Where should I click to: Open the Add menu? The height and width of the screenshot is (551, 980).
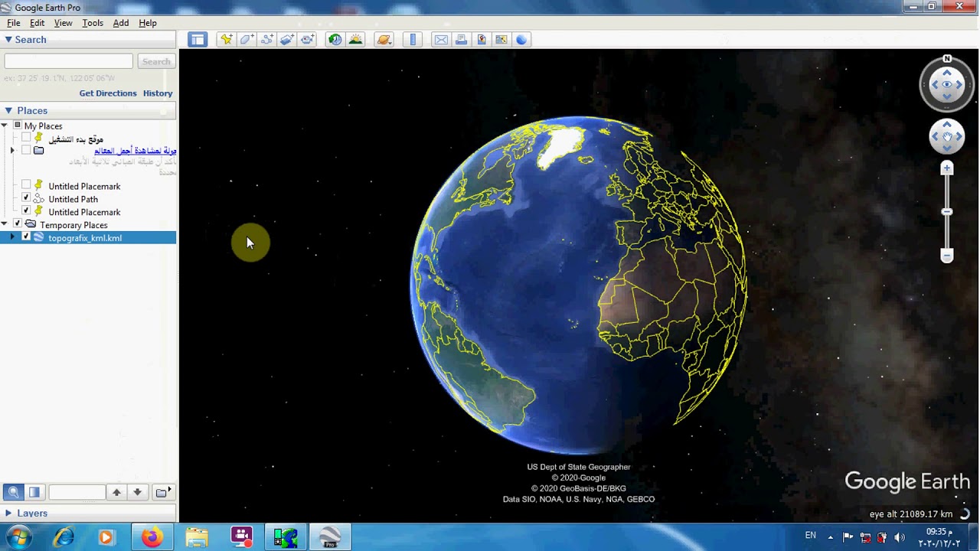[121, 23]
